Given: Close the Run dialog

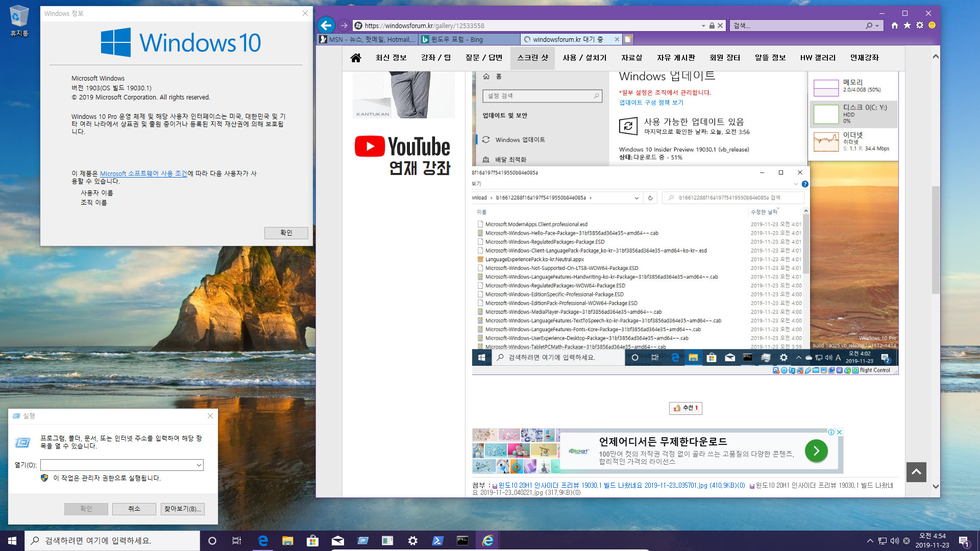Looking at the screenshot, I should [210, 416].
